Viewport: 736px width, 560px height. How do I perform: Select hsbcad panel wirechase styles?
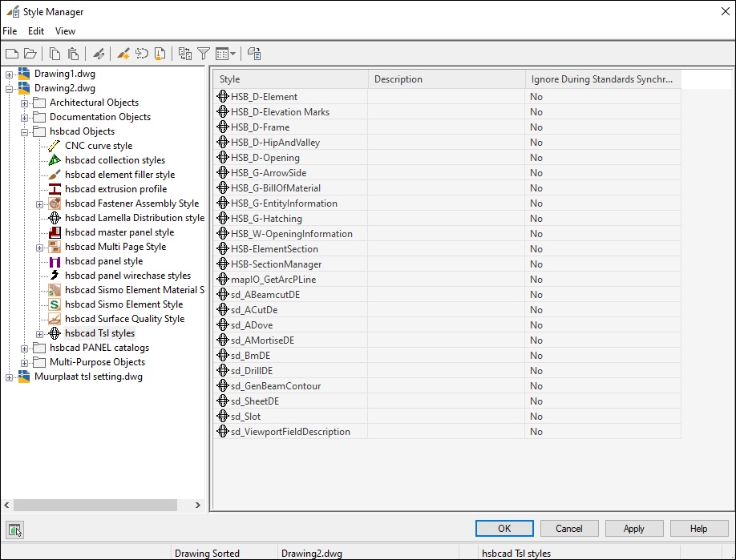pyautogui.click(x=127, y=276)
